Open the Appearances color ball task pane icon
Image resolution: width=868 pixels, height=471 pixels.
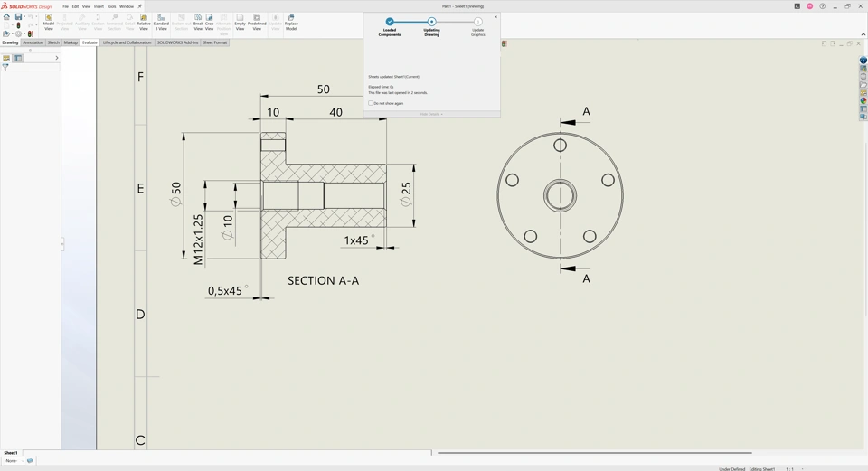[x=863, y=100]
